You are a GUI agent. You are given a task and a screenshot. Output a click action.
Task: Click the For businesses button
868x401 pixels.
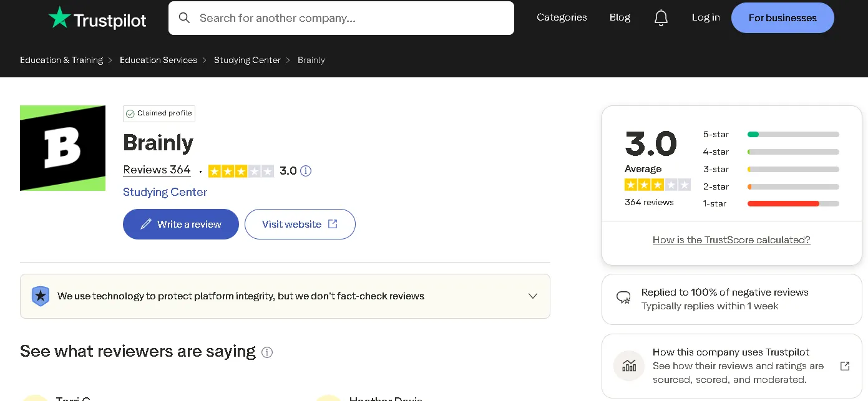[783, 17]
